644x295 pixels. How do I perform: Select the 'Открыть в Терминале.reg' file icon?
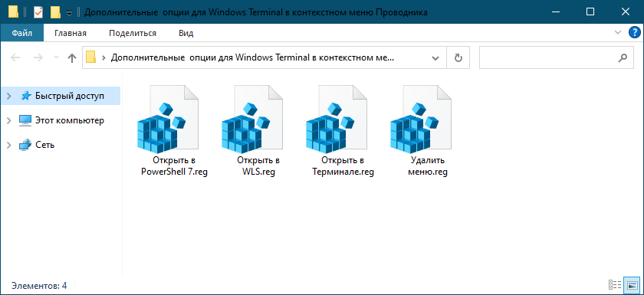[x=337, y=119]
